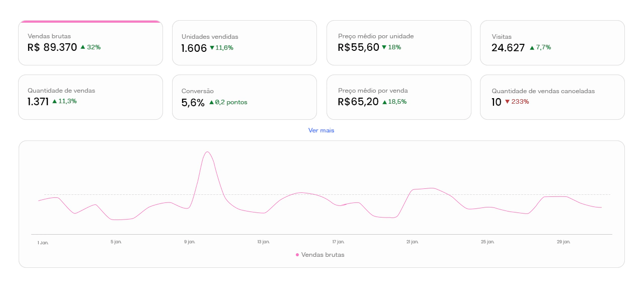The width and height of the screenshot is (644, 288).
Task: Open the Visitas metric card title
Action: pos(502,37)
